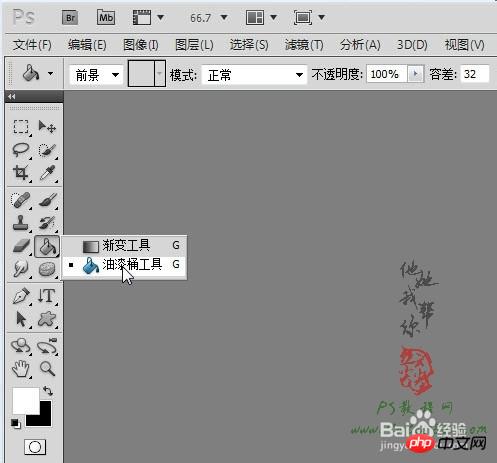Select the 3D Object Rotate tool
Image resolution: width=497 pixels, height=463 pixels.
tap(21, 346)
